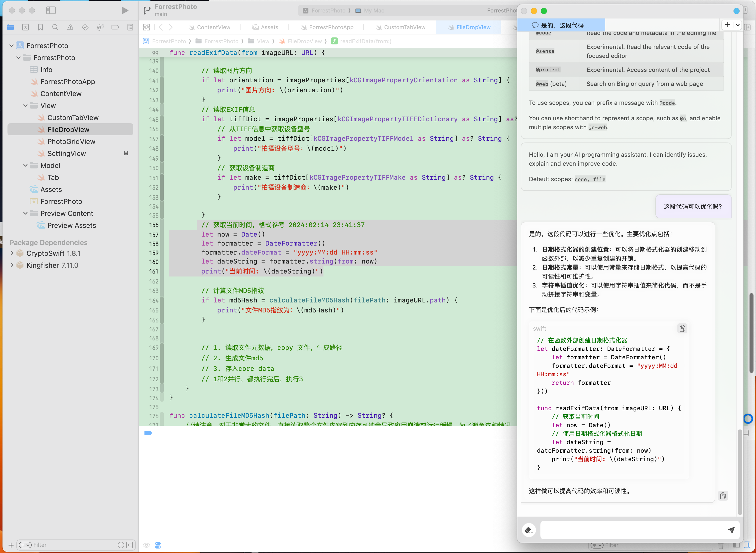This screenshot has height=553, width=756.
Task: Toggle the navigator sidebar panel
Action: point(51,10)
